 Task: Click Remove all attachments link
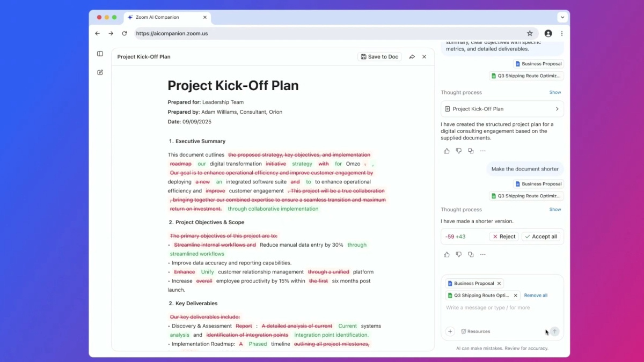point(536,295)
